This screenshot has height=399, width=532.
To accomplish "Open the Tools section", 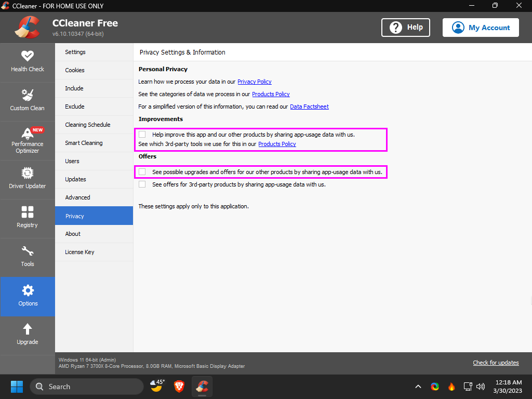I will tap(27, 257).
